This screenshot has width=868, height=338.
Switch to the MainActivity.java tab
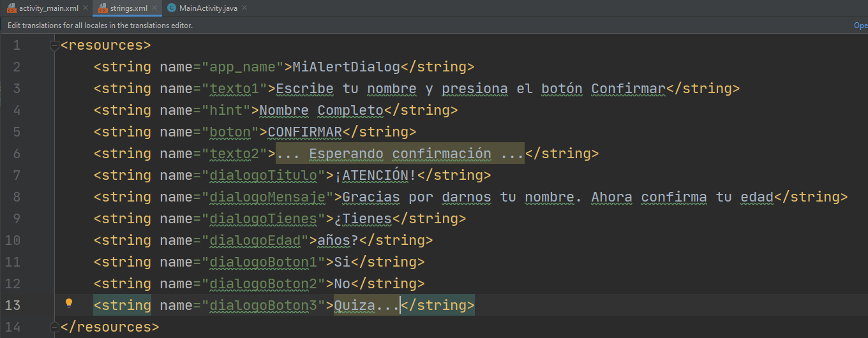click(x=209, y=8)
